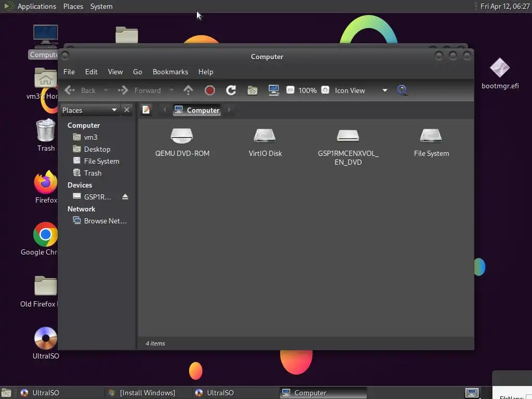Open the View menu

coord(115,72)
